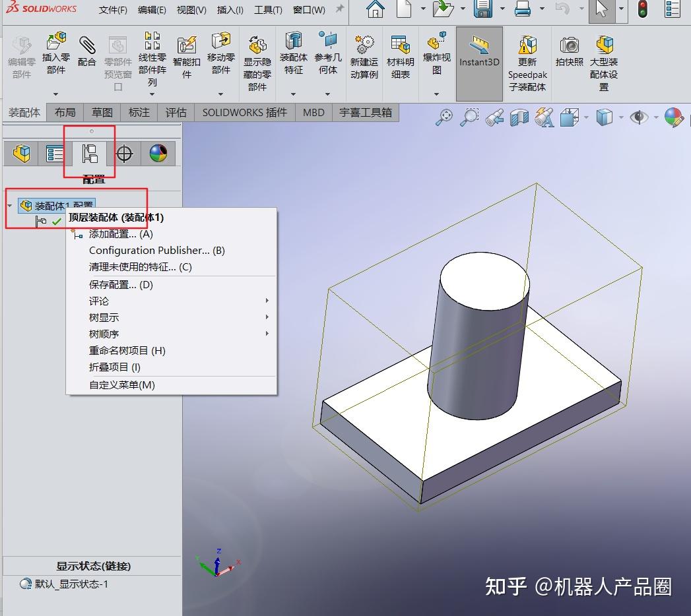Click the Edit Appearance color ball
The height and width of the screenshot is (616, 691).
point(675,116)
